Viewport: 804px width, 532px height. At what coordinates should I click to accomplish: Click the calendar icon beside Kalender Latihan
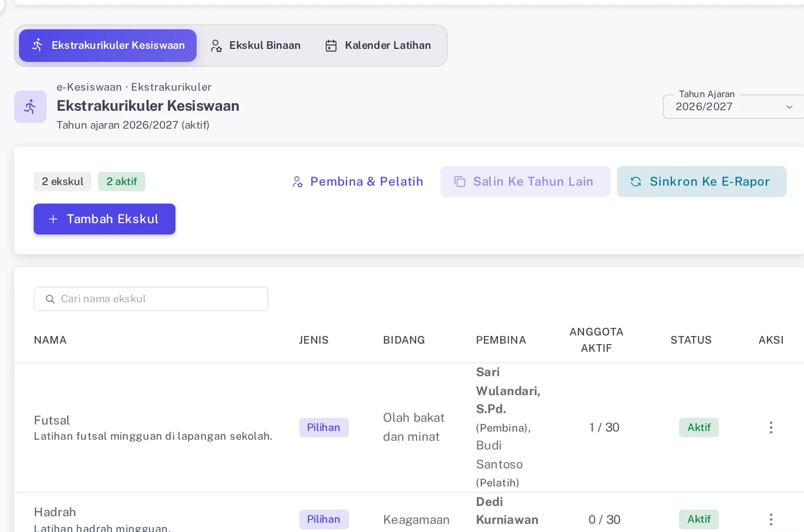[x=331, y=46]
